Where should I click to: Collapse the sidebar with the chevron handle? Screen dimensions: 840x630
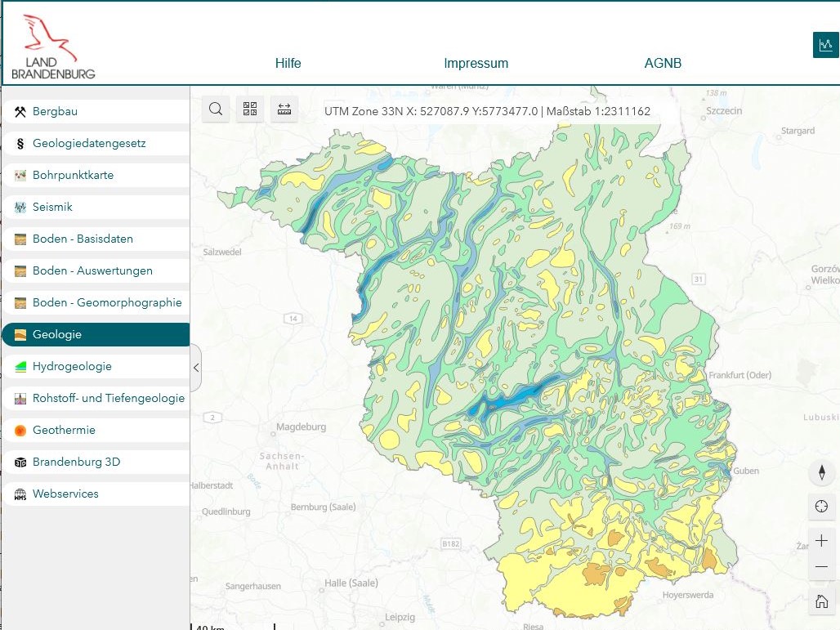[196, 368]
